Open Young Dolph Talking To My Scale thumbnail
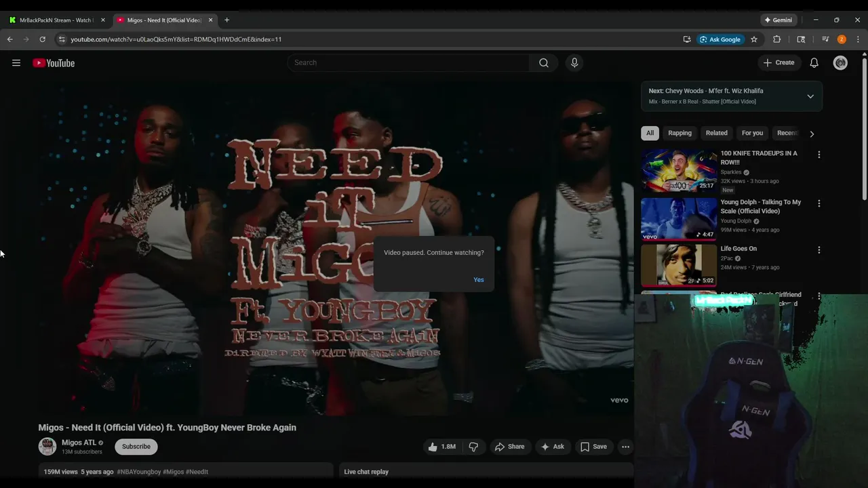Screen dimensions: 868x488 [679, 219]
